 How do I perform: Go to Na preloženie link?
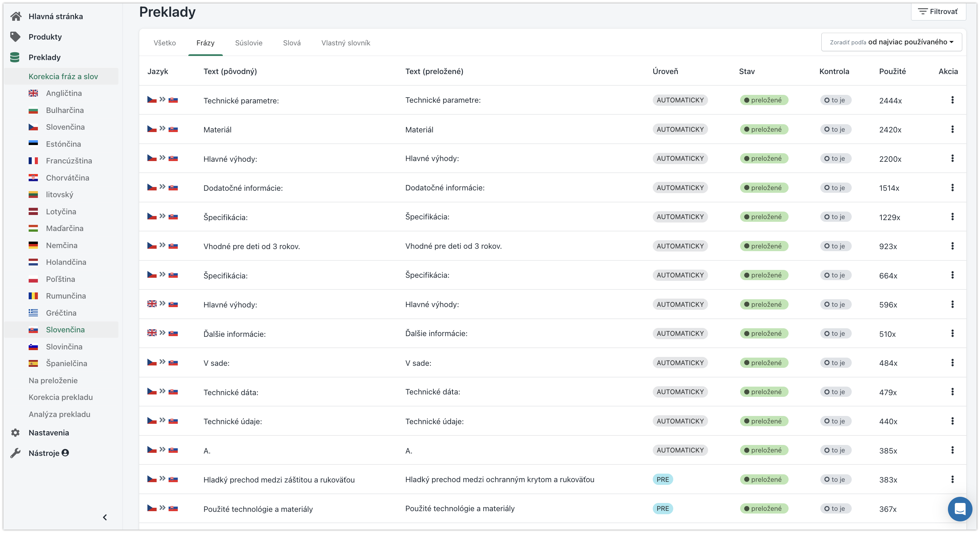(53, 380)
